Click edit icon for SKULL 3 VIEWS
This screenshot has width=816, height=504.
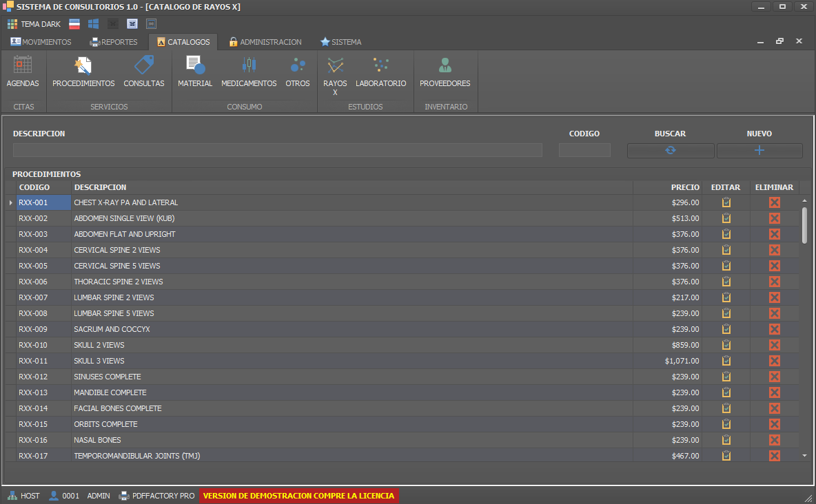726,361
